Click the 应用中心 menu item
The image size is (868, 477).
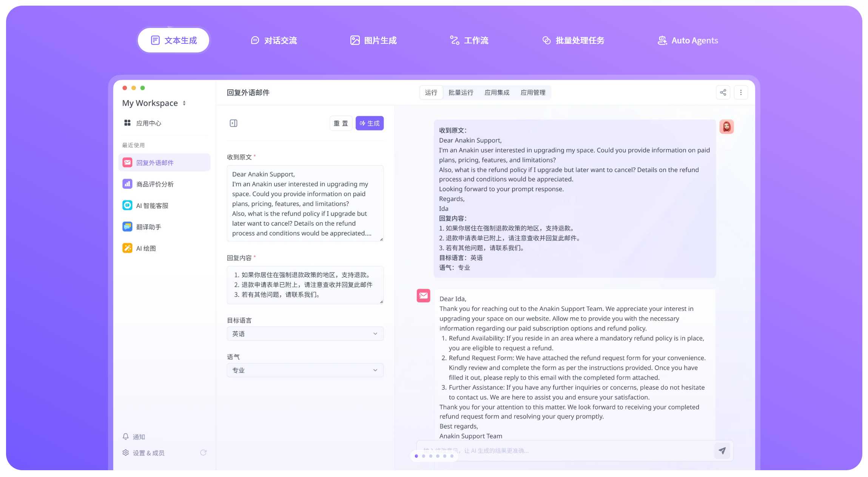(148, 123)
